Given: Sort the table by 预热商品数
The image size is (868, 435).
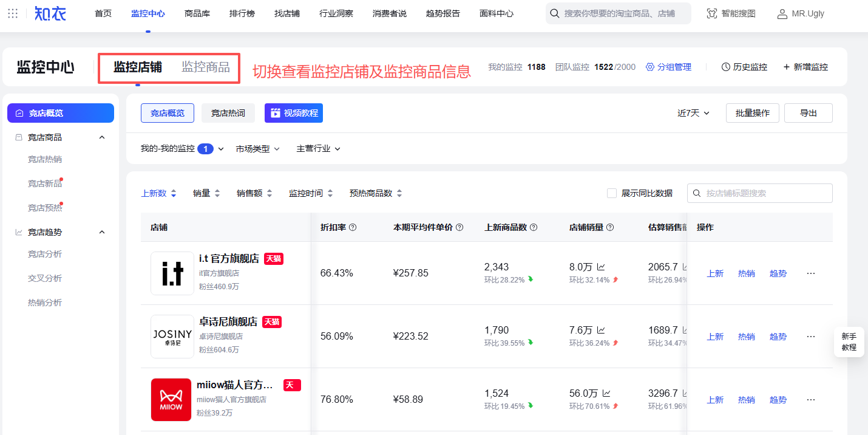Looking at the screenshot, I should (x=376, y=193).
